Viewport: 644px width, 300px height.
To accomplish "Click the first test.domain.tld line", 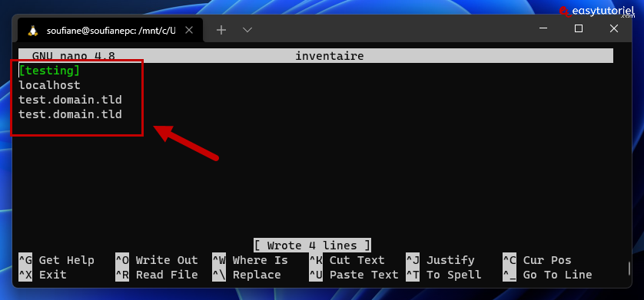I will [70, 100].
